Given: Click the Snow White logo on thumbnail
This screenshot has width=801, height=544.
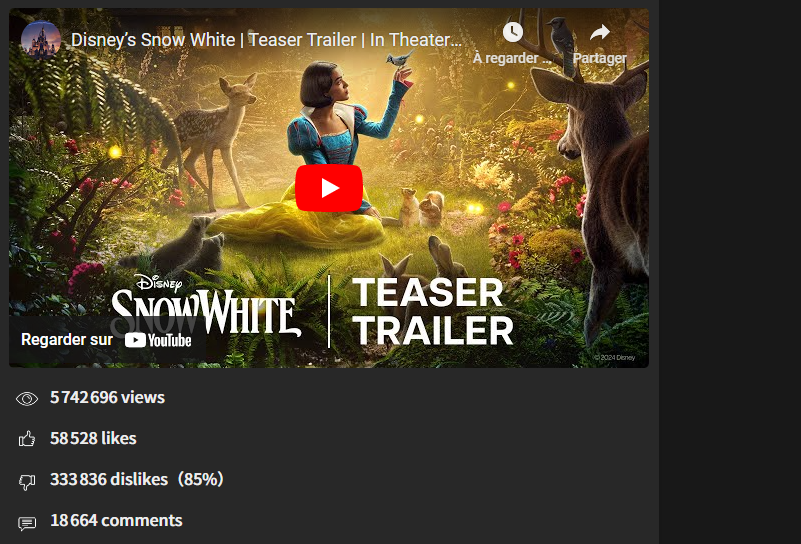Looking at the screenshot, I should click(203, 305).
